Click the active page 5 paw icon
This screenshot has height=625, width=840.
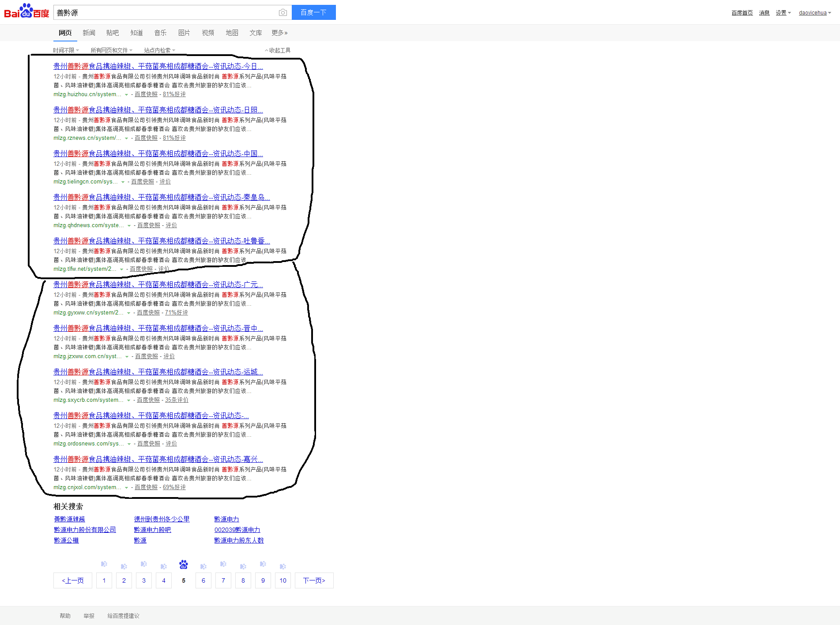click(184, 565)
